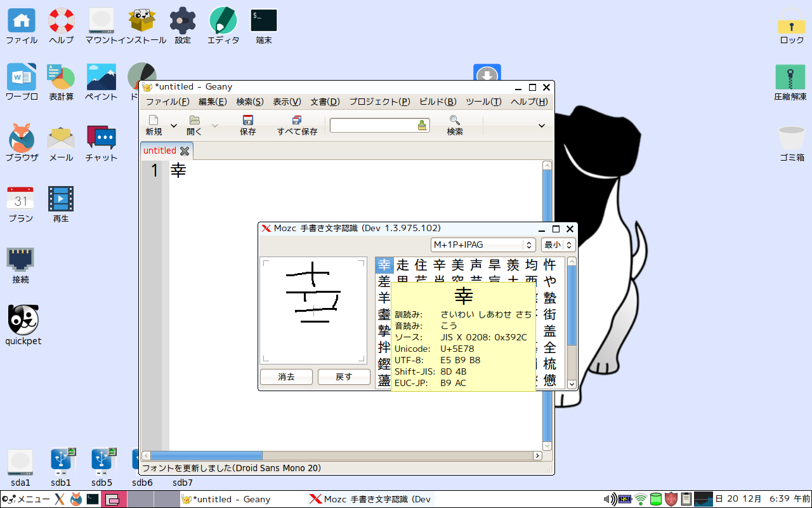
Task: Click the candidate list scroll down arrow
Action: (572, 384)
